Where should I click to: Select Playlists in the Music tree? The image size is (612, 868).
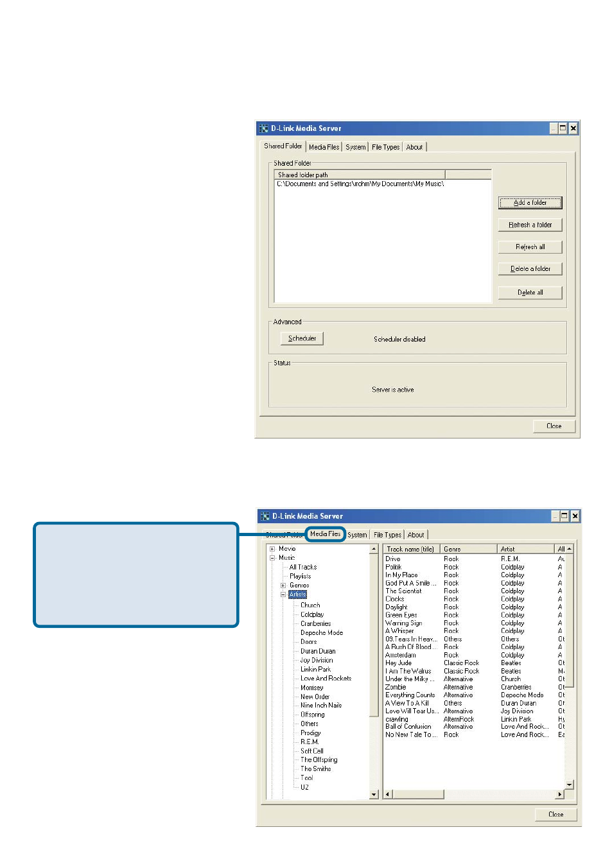coord(300,577)
